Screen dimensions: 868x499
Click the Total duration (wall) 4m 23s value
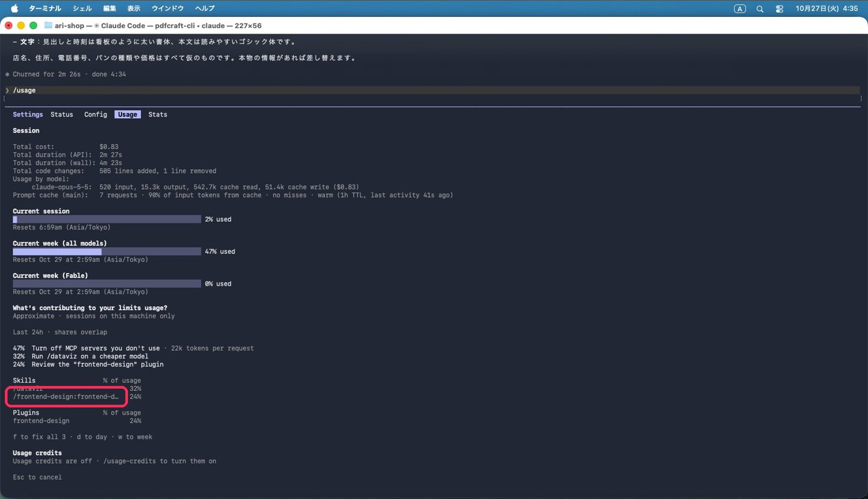(x=111, y=163)
